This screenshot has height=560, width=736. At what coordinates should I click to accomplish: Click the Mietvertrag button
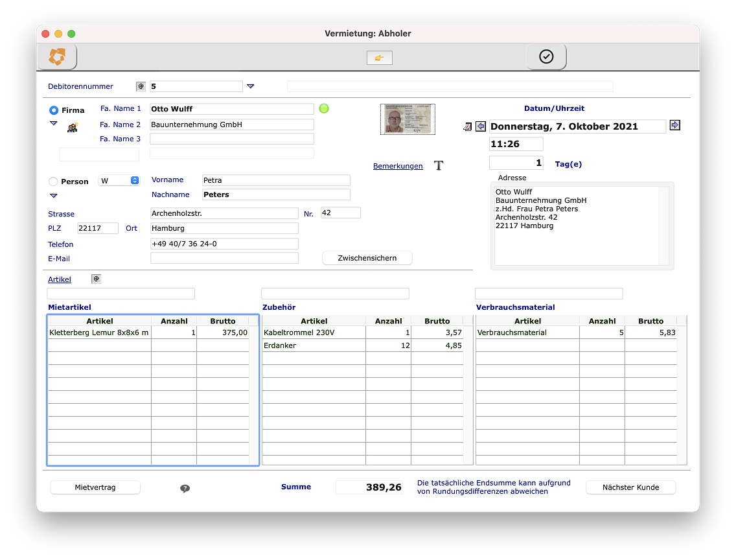coord(95,487)
